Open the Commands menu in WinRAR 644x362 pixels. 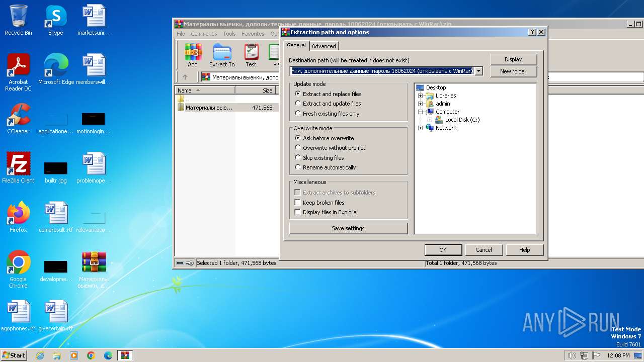click(204, 34)
